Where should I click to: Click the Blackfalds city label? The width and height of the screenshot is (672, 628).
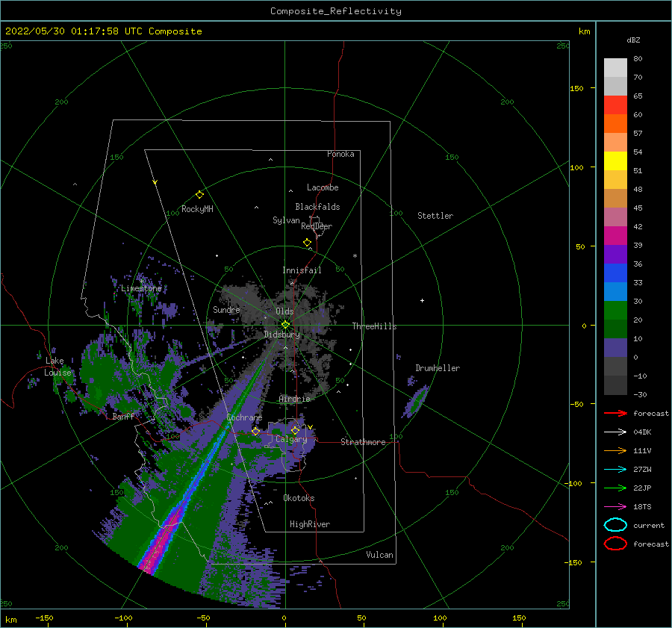[x=317, y=207]
